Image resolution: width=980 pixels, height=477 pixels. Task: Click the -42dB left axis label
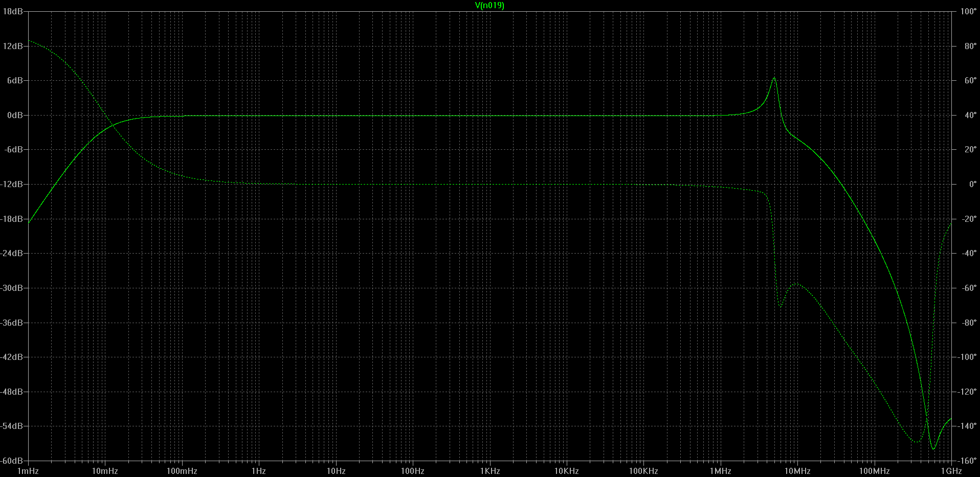pyautogui.click(x=12, y=357)
